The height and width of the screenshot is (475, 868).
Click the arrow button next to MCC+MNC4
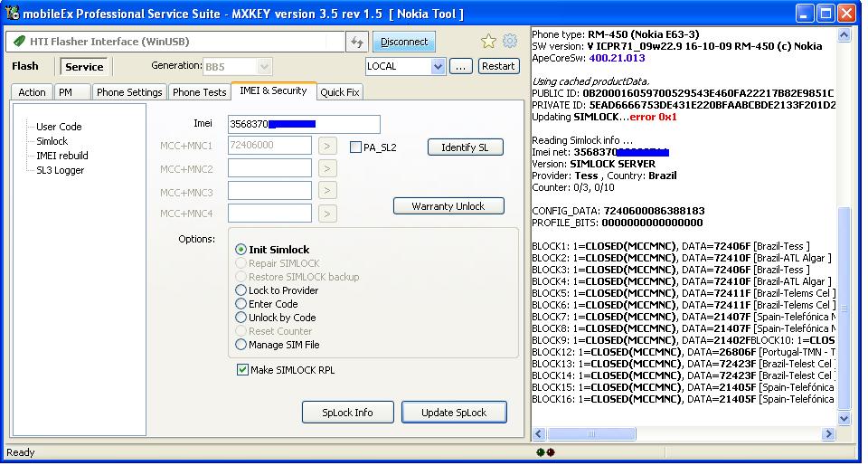coord(327,214)
